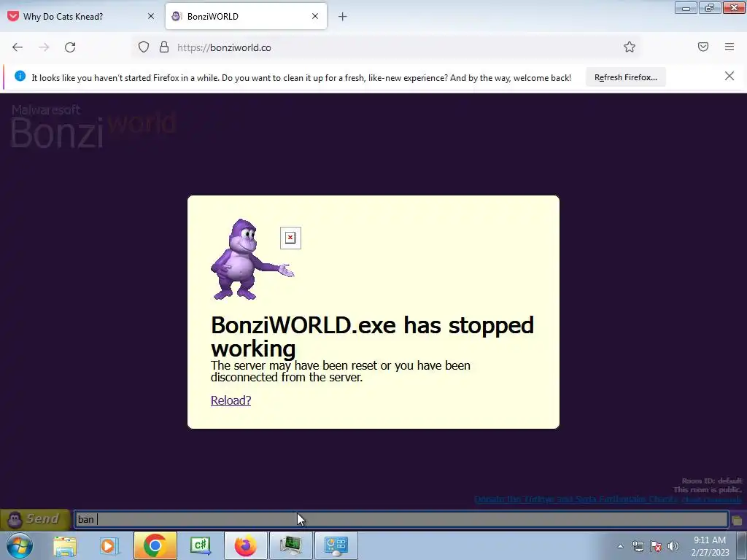This screenshot has width=747, height=560.
Task: Bookmark this page with star icon
Action: point(630,47)
